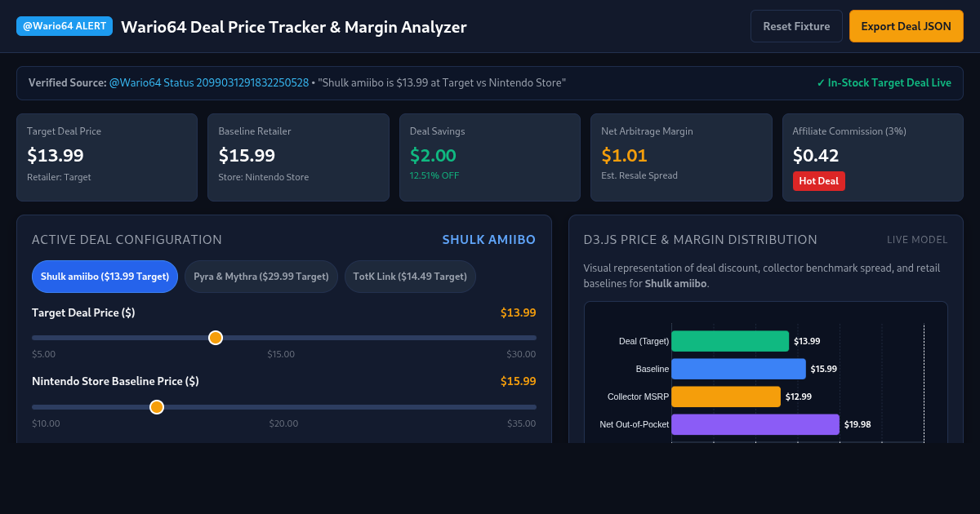Click the blue Baseline chart bar
This screenshot has height=514, width=980.
click(738, 369)
